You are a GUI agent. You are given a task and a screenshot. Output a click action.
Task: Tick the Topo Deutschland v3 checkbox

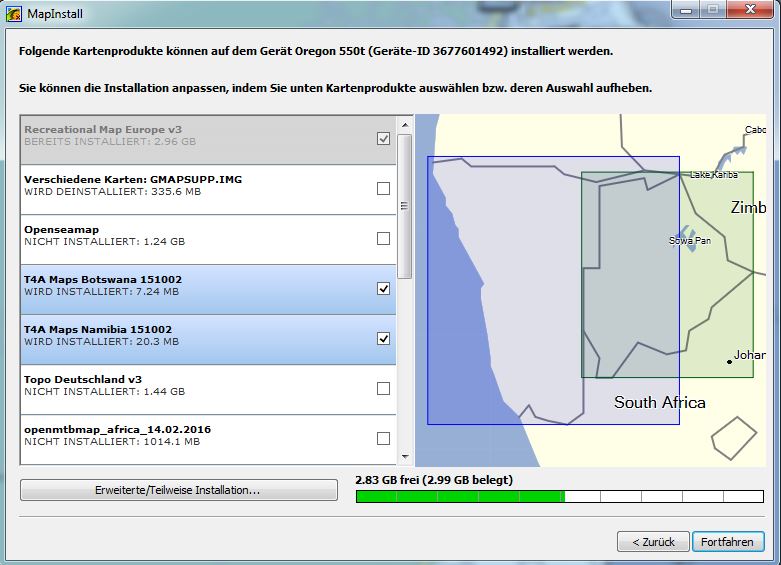tap(383, 389)
